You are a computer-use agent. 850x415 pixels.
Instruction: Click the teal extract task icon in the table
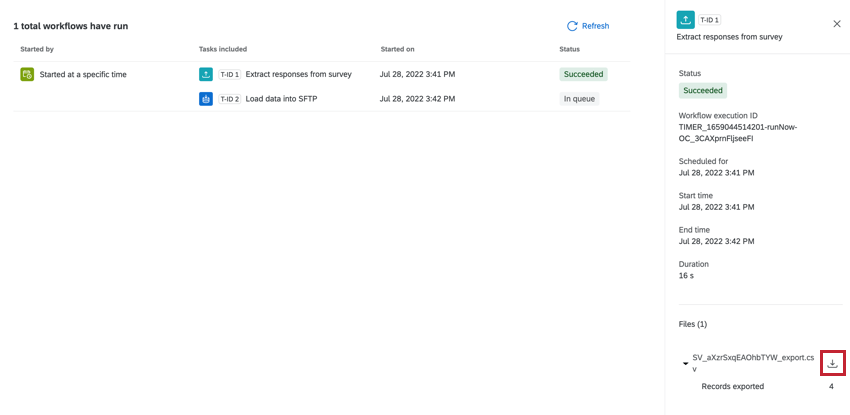[x=205, y=74]
